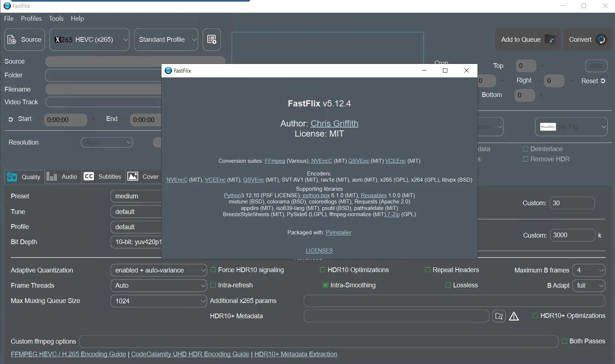Expand the Frame Threads dropdown
This screenshot has height=364, width=615.
pyautogui.click(x=159, y=286)
